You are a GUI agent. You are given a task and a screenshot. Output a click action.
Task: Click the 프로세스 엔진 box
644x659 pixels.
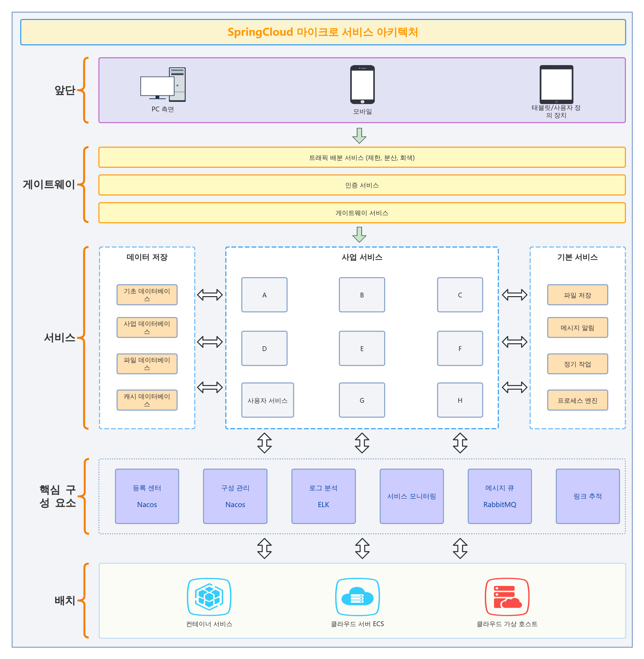pyautogui.click(x=578, y=400)
